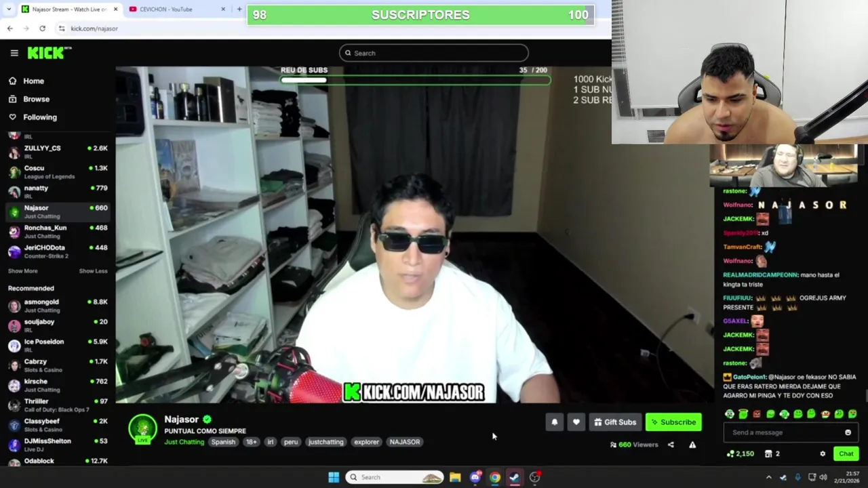The image size is (868, 488).
Task: Open Ice Poseidon recommended channel
Action: coord(58,345)
